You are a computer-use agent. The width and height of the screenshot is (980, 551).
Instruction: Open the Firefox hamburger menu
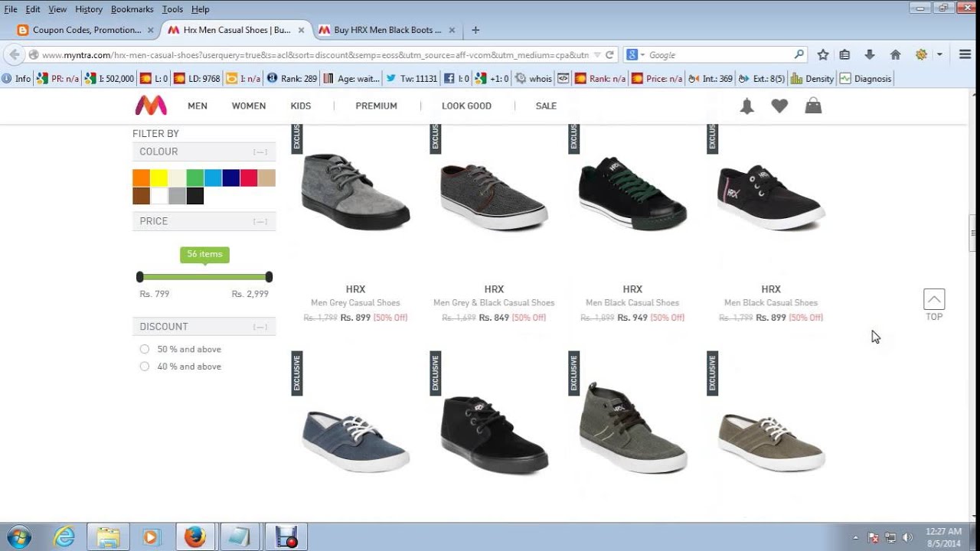click(x=965, y=55)
